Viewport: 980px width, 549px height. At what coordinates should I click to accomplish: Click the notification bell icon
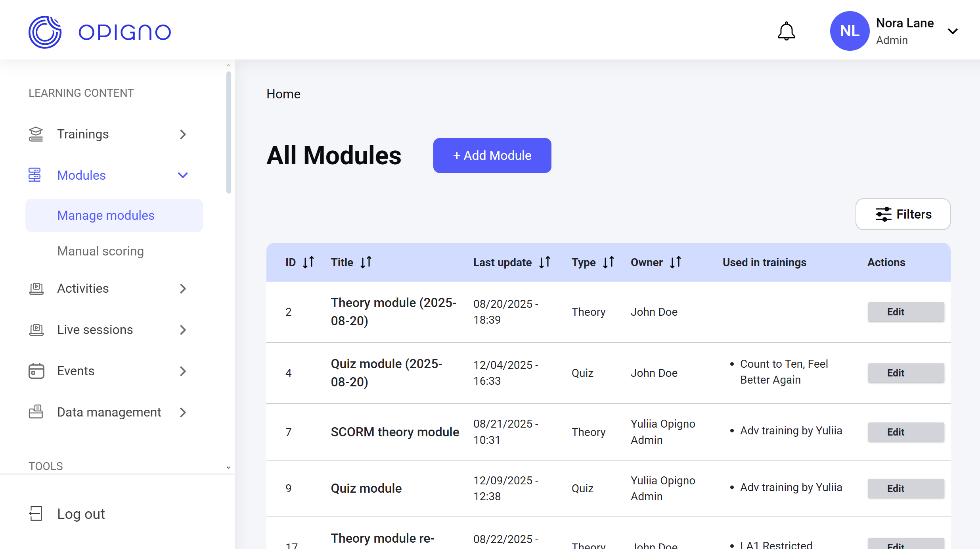(786, 31)
